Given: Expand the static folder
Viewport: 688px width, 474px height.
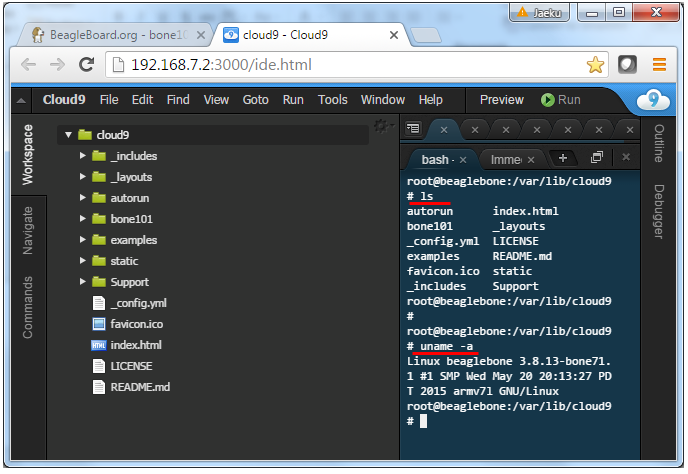Looking at the screenshot, I should click(x=82, y=261).
